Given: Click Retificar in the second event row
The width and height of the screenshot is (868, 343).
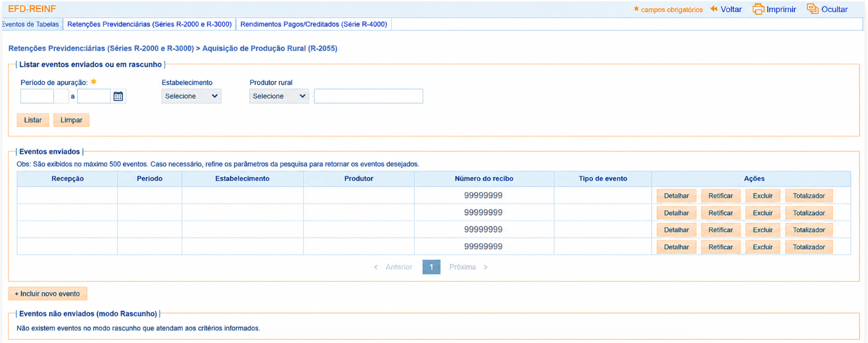Looking at the screenshot, I should (x=721, y=213).
